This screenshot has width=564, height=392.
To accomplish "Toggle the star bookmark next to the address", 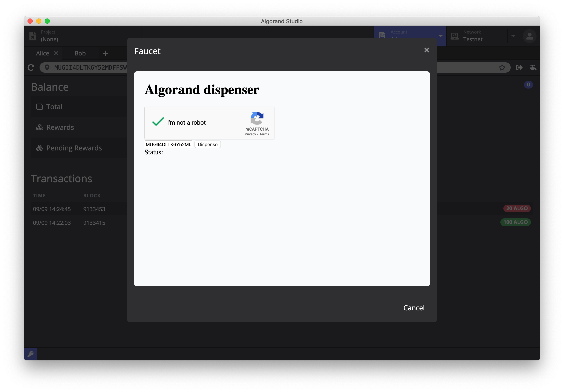I will (x=502, y=67).
